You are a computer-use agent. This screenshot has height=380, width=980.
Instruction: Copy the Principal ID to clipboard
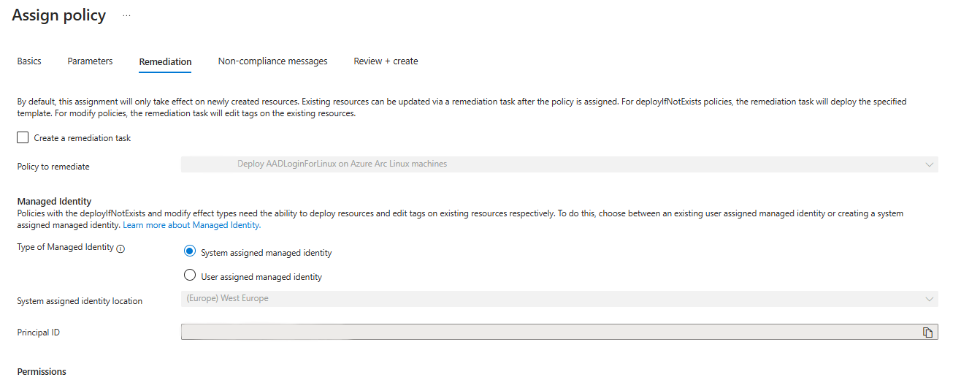927,332
